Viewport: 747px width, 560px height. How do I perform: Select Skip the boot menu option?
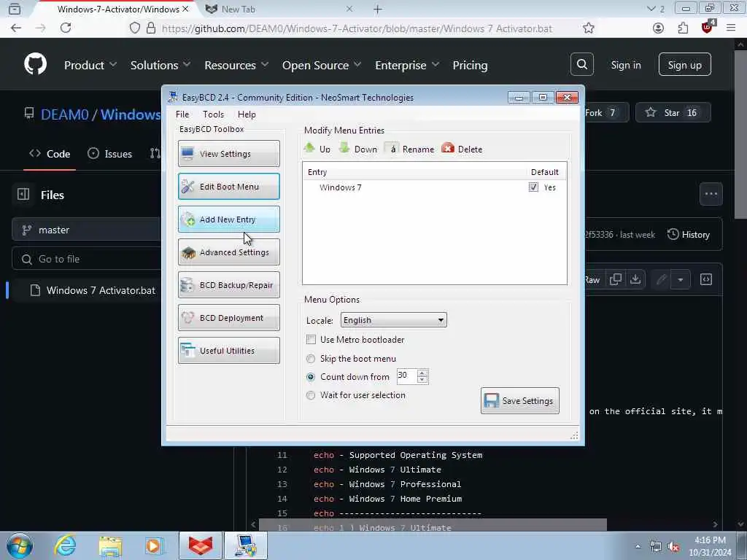[x=311, y=359]
